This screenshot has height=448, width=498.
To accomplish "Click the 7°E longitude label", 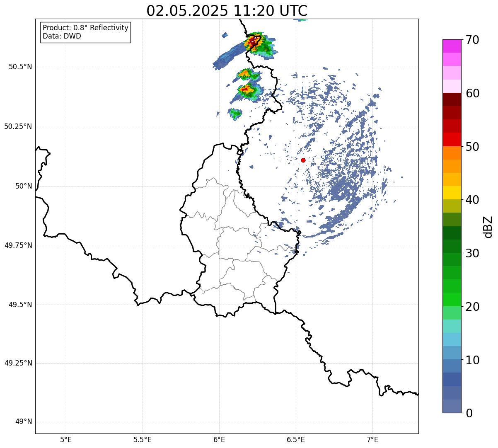I will click(372, 439).
